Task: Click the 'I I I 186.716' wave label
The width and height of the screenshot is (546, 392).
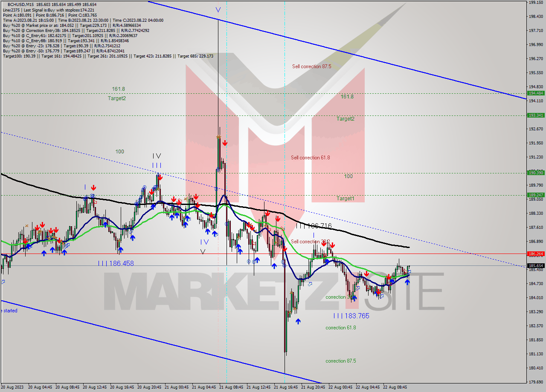Action: [314, 226]
